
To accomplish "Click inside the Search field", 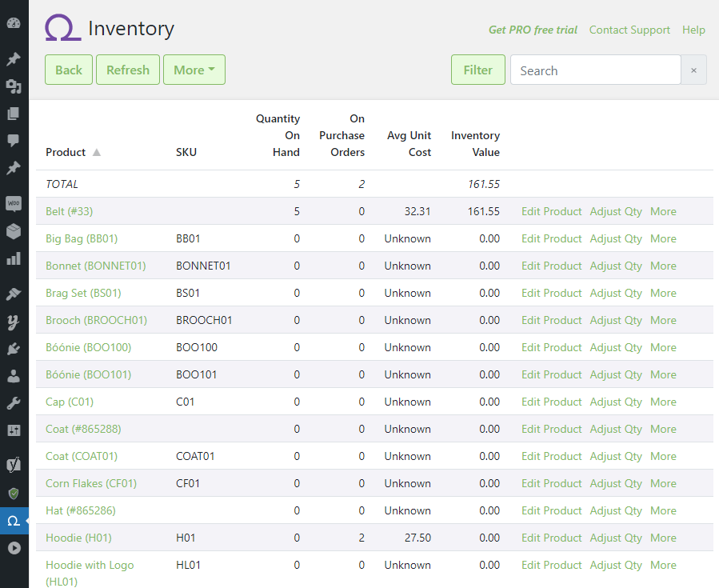I will pyautogui.click(x=595, y=70).
